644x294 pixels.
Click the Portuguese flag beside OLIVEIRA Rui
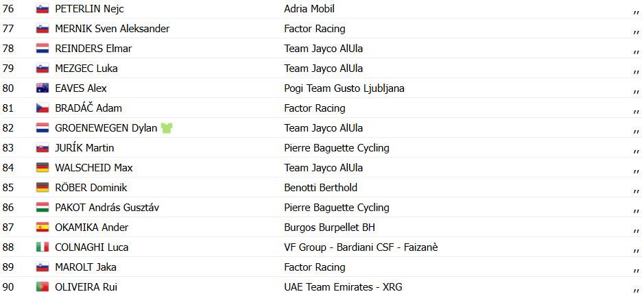43,287
